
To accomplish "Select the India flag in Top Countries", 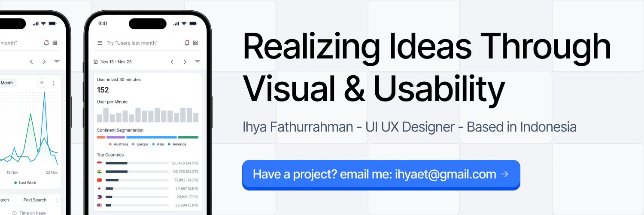I will pos(100,172).
